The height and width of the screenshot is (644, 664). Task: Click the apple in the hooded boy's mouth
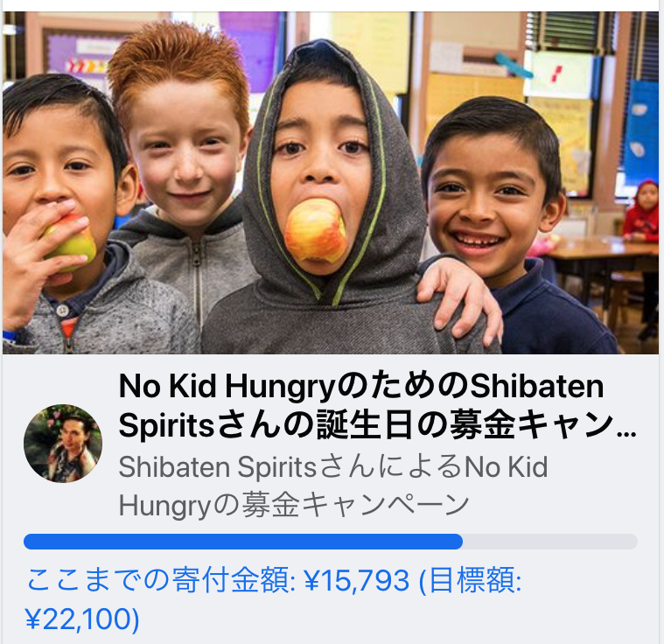pyautogui.click(x=316, y=231)
